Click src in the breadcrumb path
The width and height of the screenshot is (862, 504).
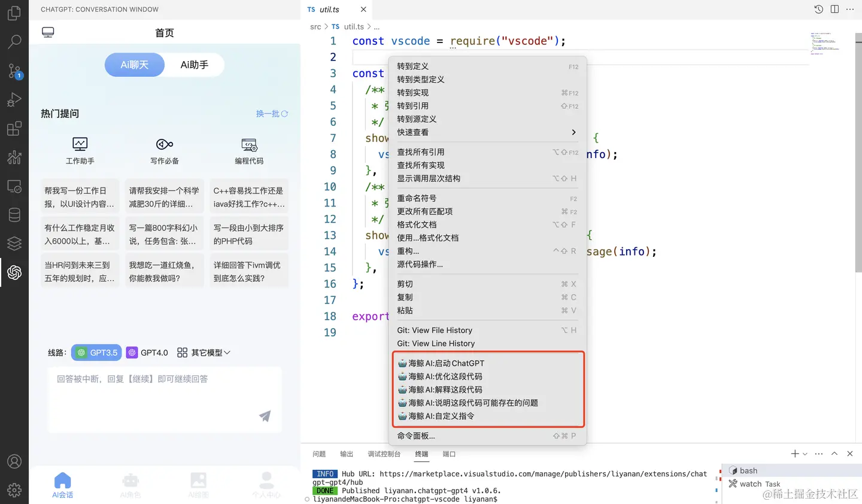tap(315, 26)
